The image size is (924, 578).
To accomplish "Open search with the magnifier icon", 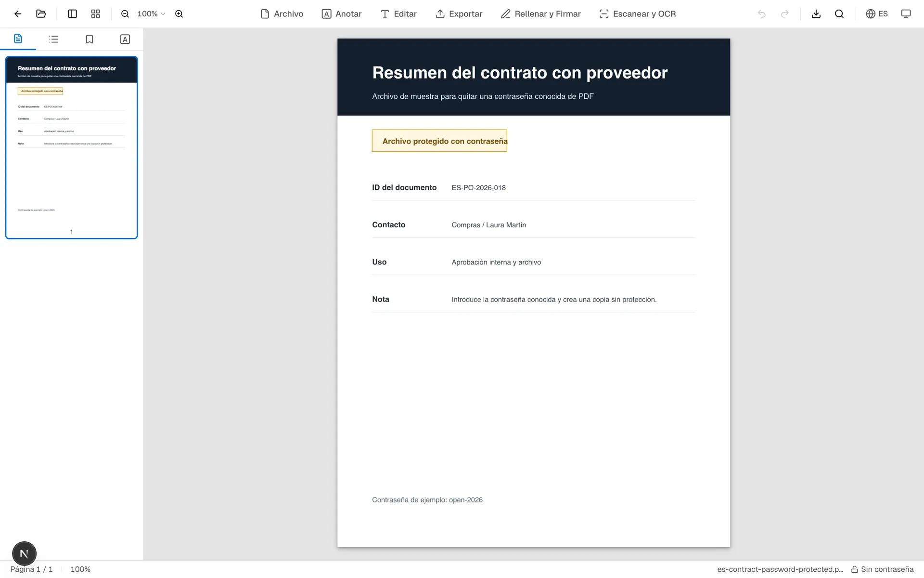I will (839, 14).
